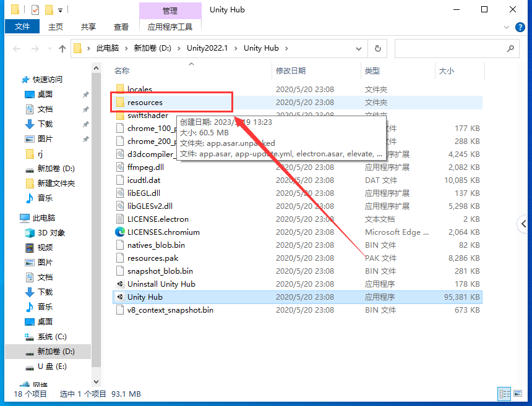Select the swiftshader folder
This screenshot has width=532, height=406.
click(148, 115)
